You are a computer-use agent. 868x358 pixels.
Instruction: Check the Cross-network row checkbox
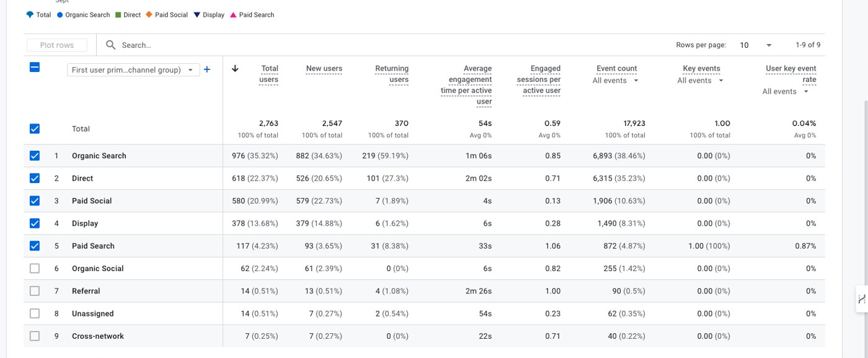(x=35, y=336)
